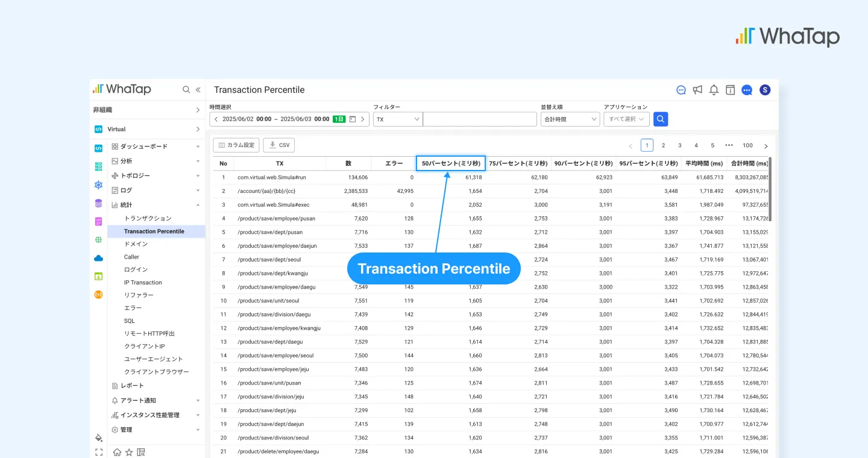868x458 pixels.
Task: Click the table vertical scrollbar
Action: tap(770, 189)
